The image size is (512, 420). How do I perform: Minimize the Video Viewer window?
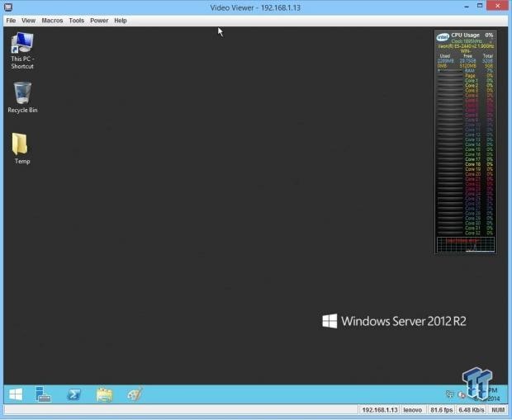pyautogui.click(x=467, y=6)
